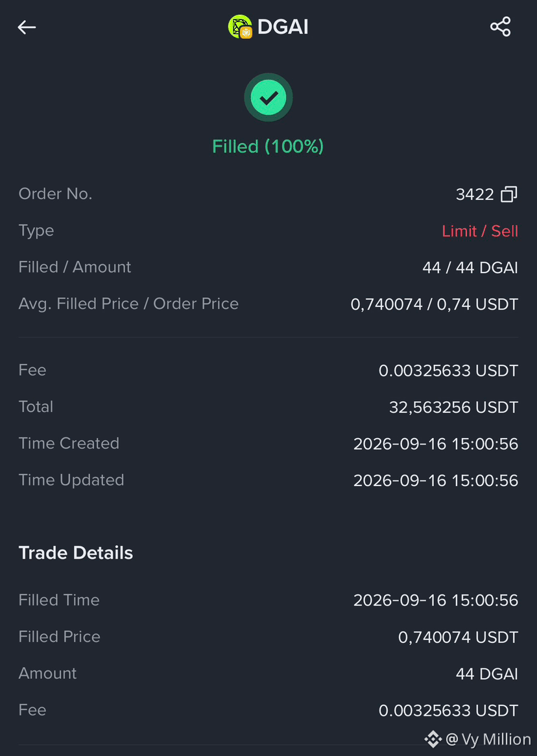Viewport: 537px width, 756px height.
Task: Tap the Limit / Sell type value
Action: pyautogui.click(x=480, y=231)
